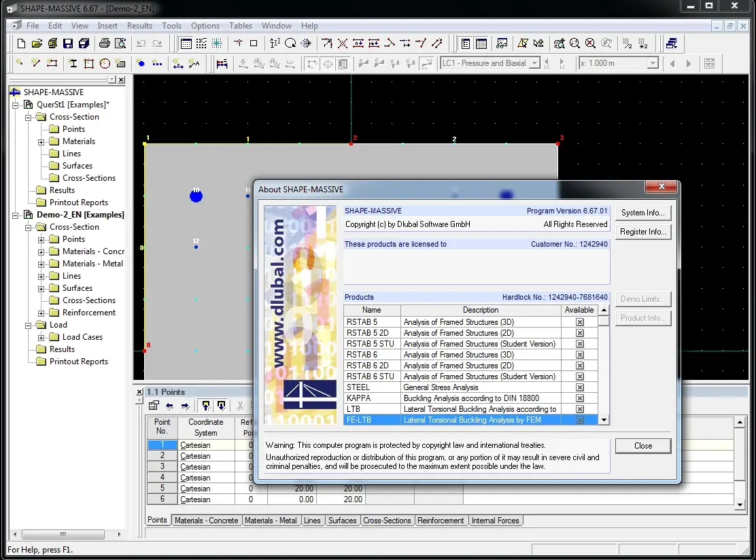The image size is (756, 560).
Task: Open the LC1 - Pressure and Biaxial dropdown
Action: click(534, 63)
